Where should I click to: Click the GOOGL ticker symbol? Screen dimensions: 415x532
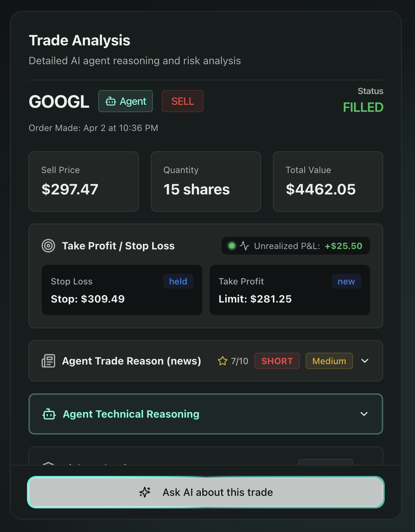point(59,101)
